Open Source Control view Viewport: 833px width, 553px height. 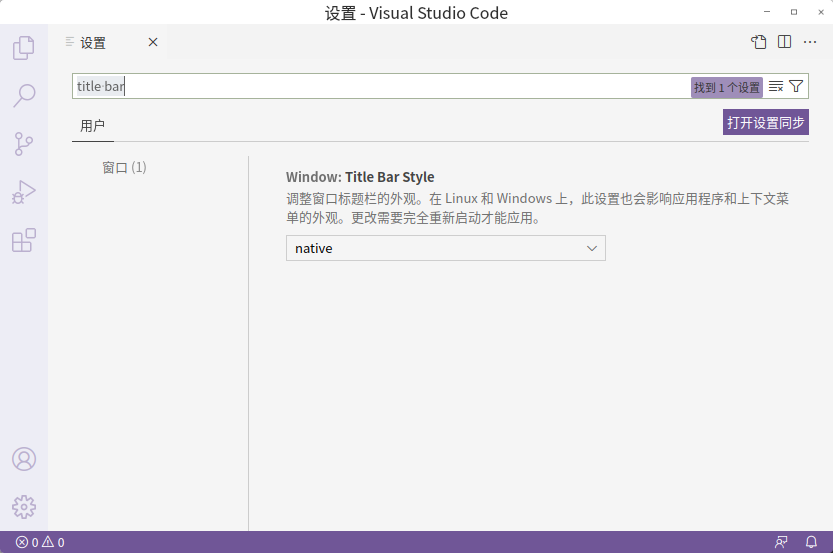24,144
